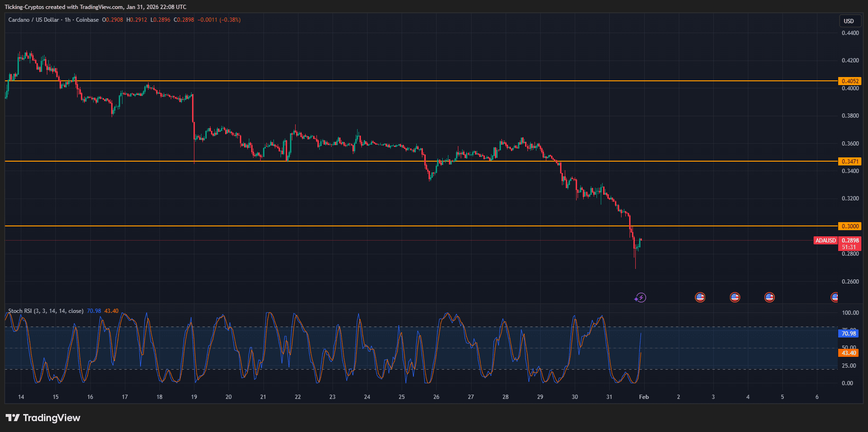The image size is (868, 432).
Task: Toggle the 0.3471 support level label
Action: [850, 161]
